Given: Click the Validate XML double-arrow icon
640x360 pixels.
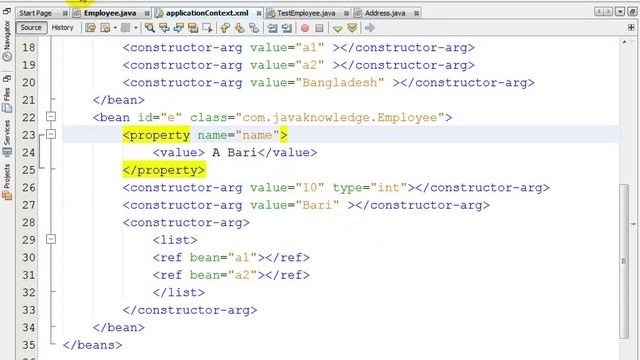Looking at the screenshot, I should point(352,28).
